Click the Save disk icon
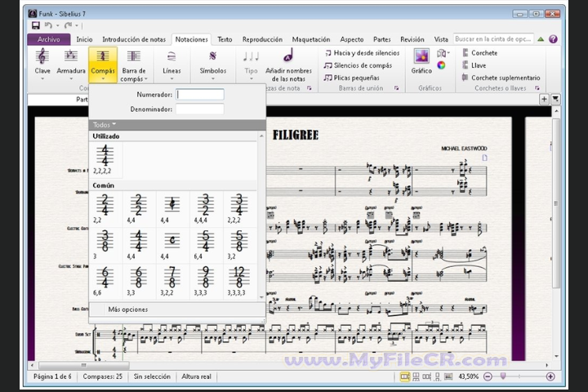588x392 pixels. (36, 25)
